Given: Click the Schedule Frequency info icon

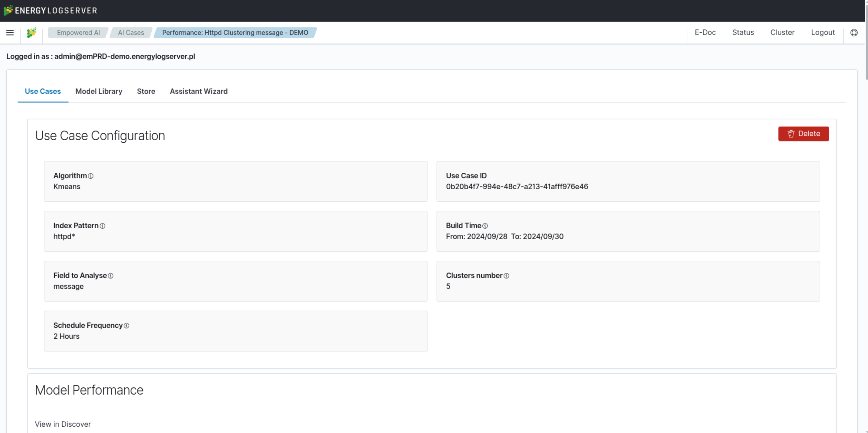Looking at the screenshot, I should 126,326.
